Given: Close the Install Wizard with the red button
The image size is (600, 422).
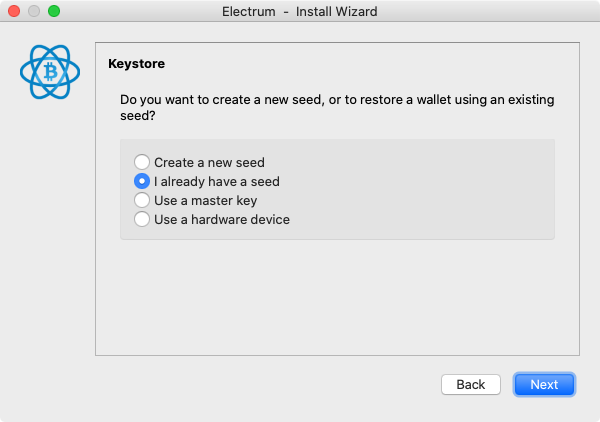Looking at the screenshot, I should 14,11.
